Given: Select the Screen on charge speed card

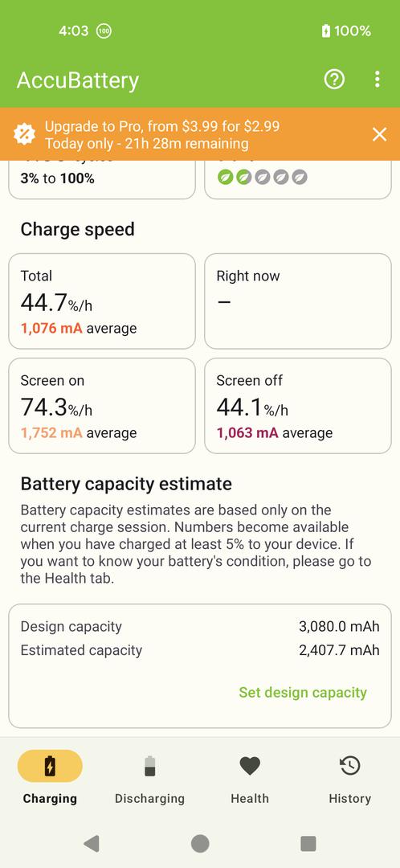Looking at the screenshot, I should 102,406.
